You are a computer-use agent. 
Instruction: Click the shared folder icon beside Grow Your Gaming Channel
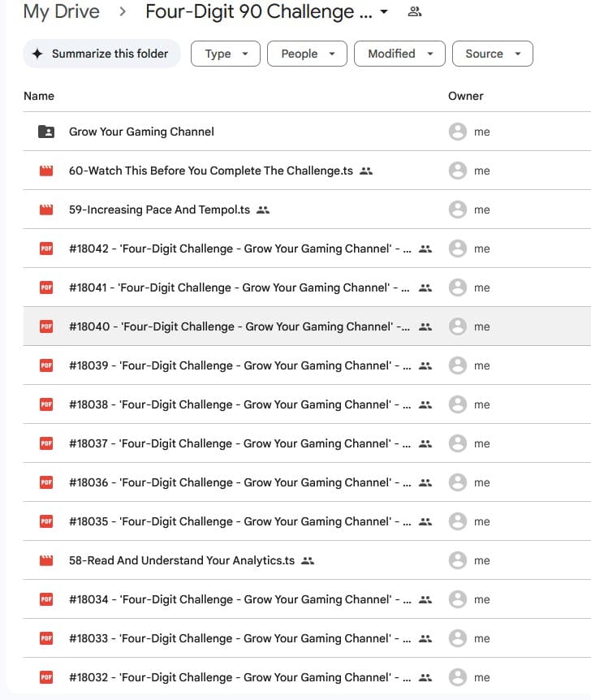(x=46, y=132)
